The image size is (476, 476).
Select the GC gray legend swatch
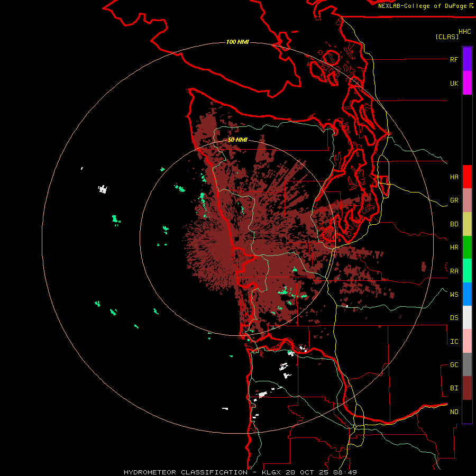click(467, 364)
